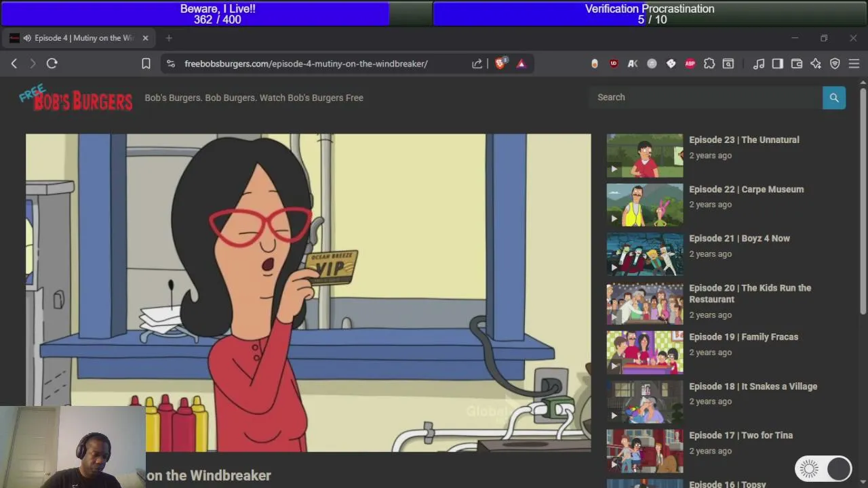
Task: Share this page link
Action: point(477,64)
